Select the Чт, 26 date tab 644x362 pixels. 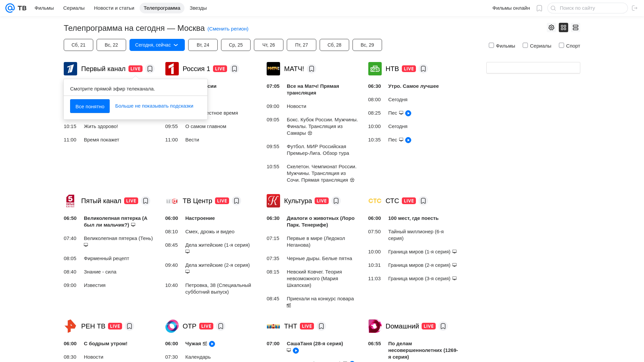point(269,45)
